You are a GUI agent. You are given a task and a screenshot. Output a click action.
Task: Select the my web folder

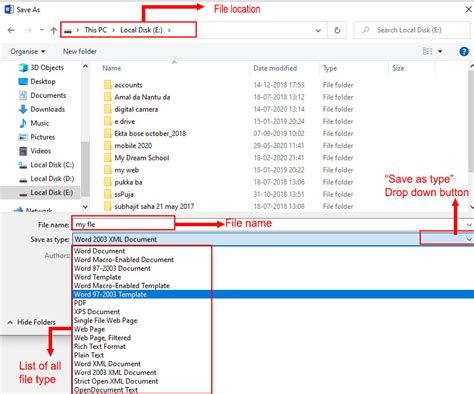point(126,170)
